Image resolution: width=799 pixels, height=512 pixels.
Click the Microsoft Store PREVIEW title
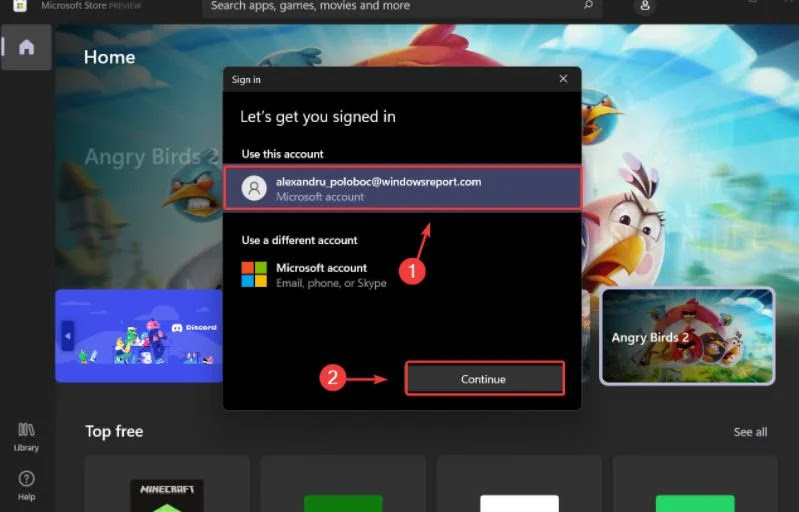coord(91,6)
